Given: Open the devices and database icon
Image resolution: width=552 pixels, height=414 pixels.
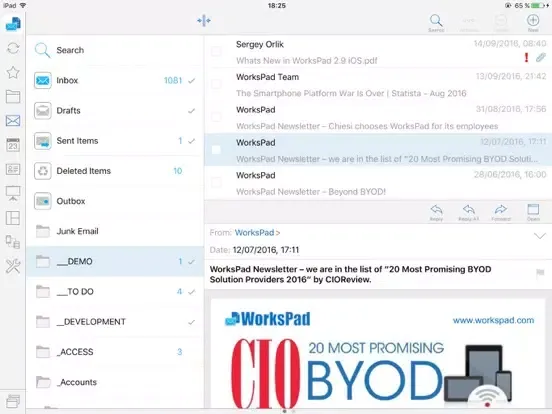Looking at the screenshot, I should (x=13, y=242).
